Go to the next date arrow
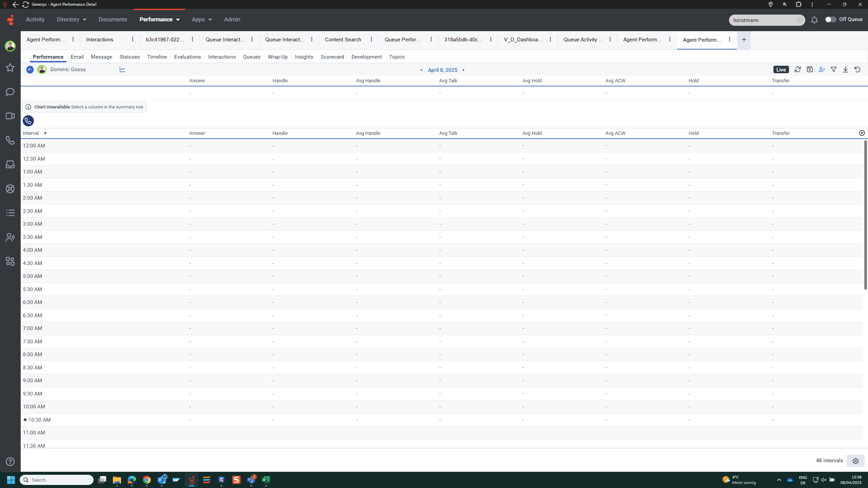 click(463, 70)
